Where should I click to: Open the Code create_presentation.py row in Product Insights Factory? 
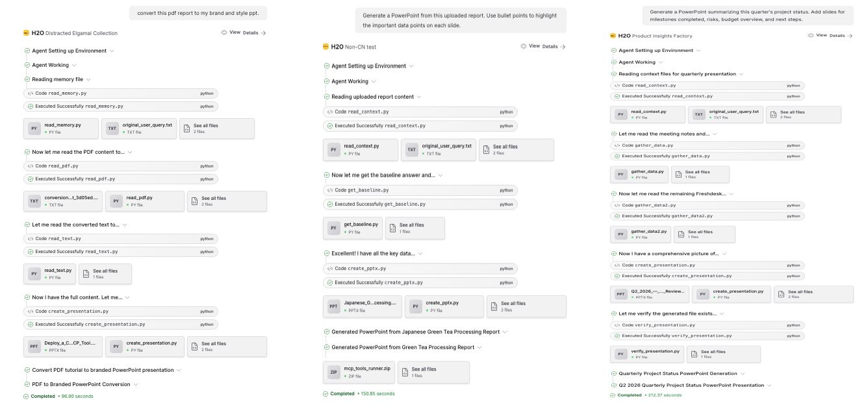pos(708,265)
